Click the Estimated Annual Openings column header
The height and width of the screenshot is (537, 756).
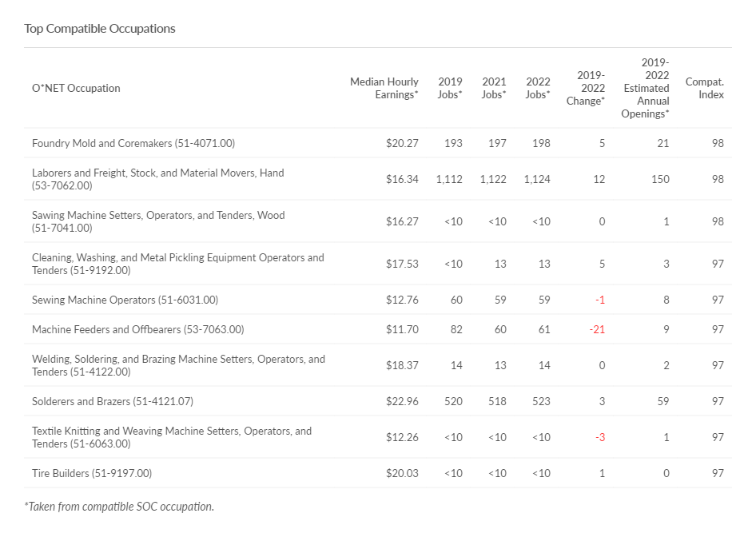(x=645, y=88)
